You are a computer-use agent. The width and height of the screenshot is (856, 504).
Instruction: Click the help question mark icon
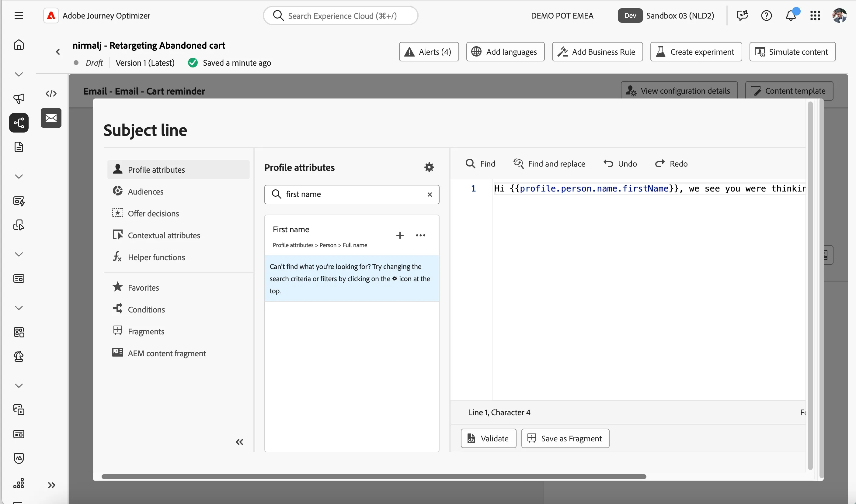coord(766,16)
